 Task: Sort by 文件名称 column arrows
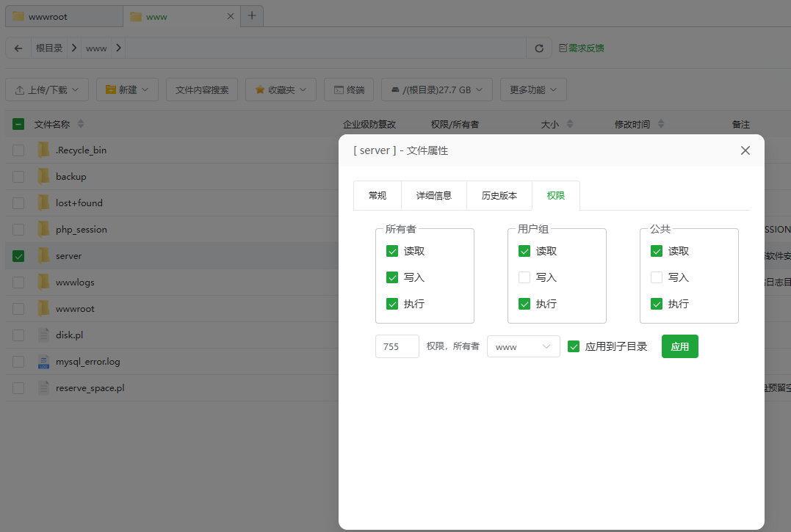81,124
